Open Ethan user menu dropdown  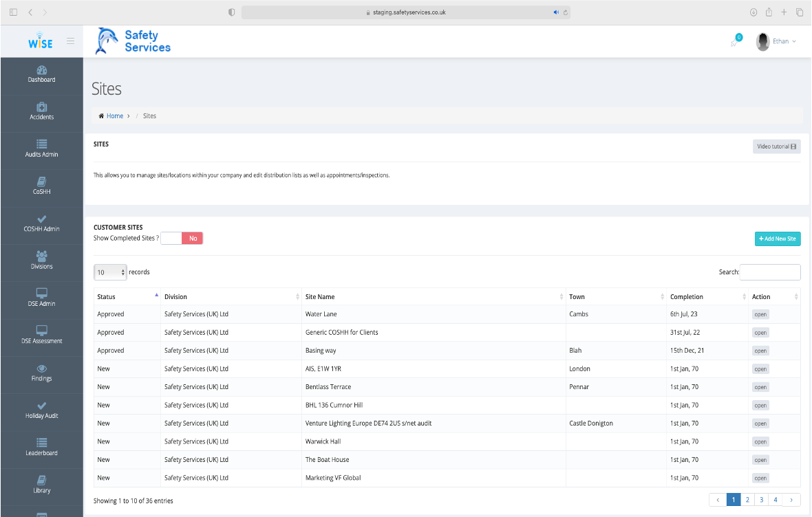784,41
